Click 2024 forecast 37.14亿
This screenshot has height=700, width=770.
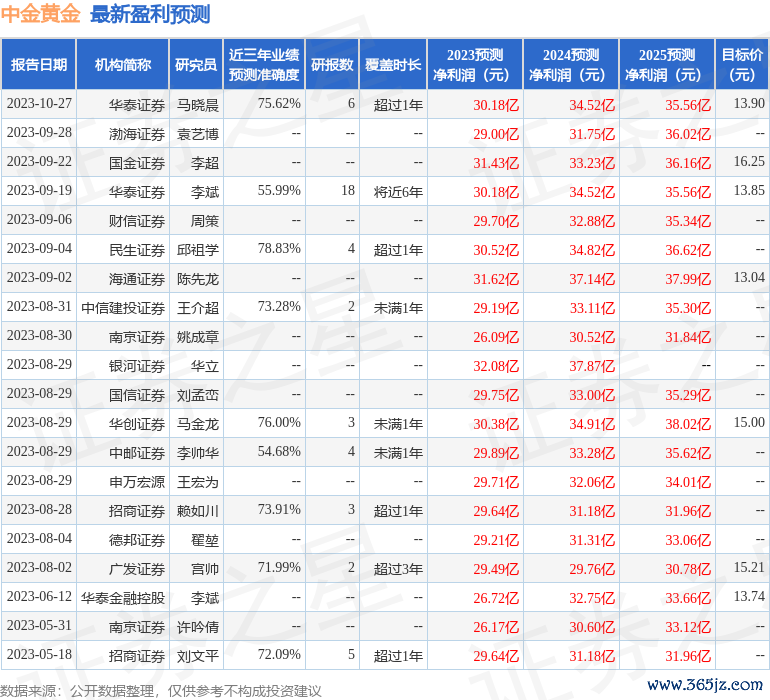[592, 279]
